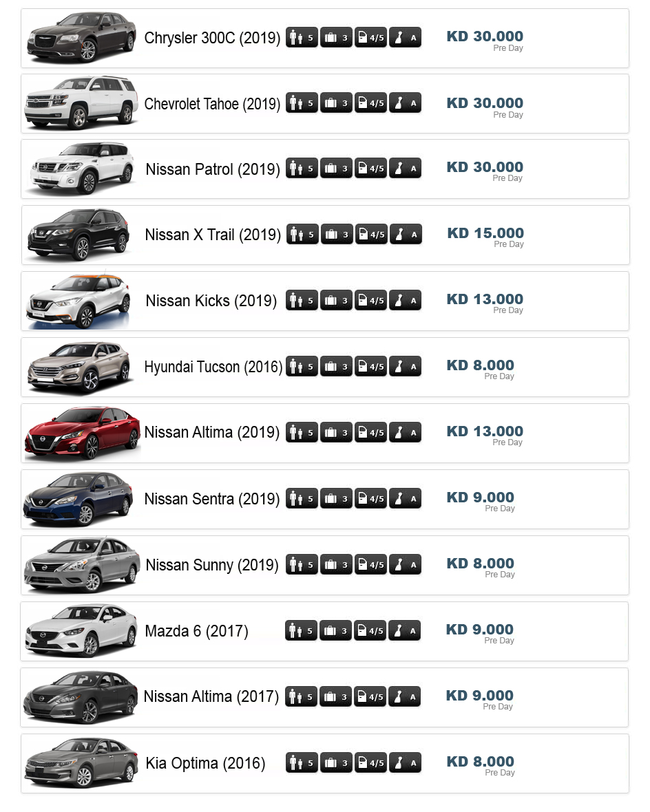Viewport: 650px width, 812px height.
Task: Click transmission icon for Nissan Sentra
Action: pos(405,499)
